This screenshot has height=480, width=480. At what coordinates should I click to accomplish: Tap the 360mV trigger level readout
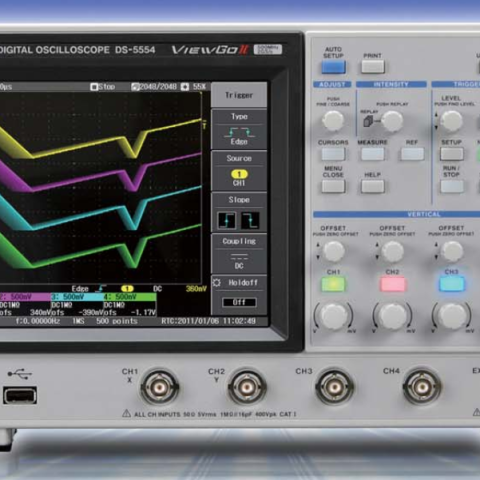click(x=196, y=289)
